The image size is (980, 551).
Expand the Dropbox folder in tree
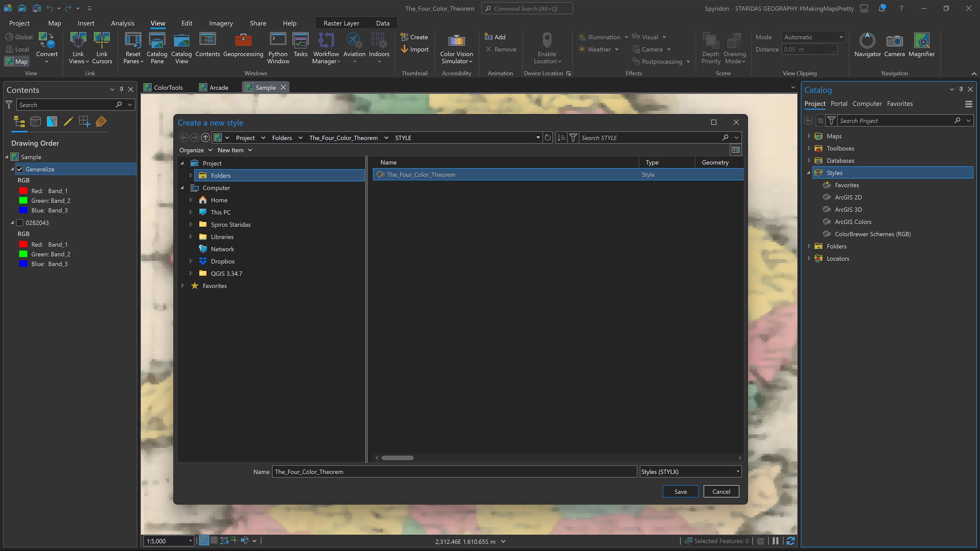pos(191,261)
